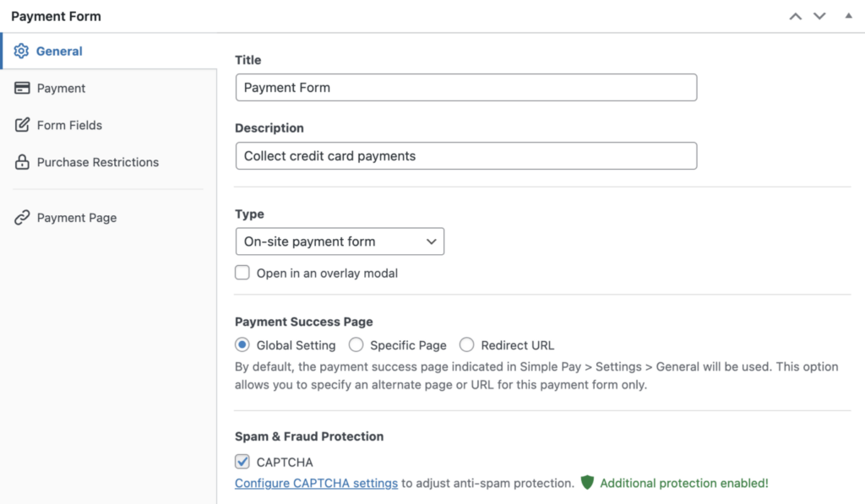Image resolution: width=865 pixels, height=504 pixels.
Task: Move panel down with down arrow
Action: 819,16
